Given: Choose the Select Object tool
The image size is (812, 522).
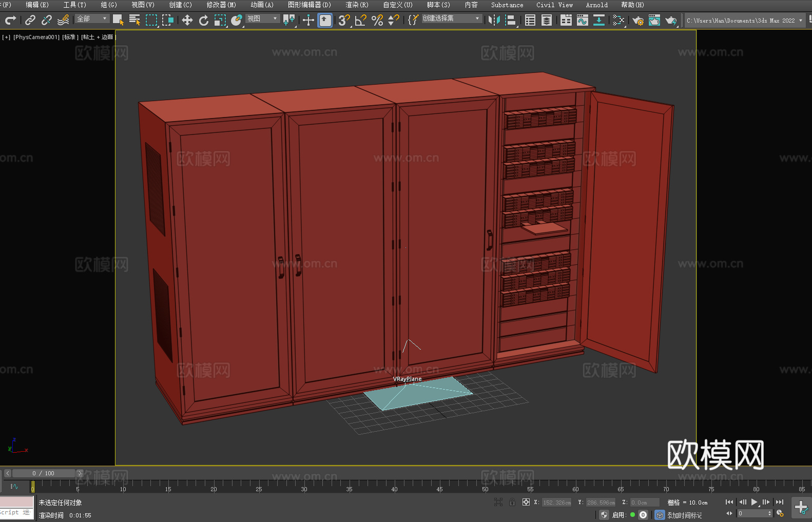Looking at the screenshot, I should coord(119,20).
